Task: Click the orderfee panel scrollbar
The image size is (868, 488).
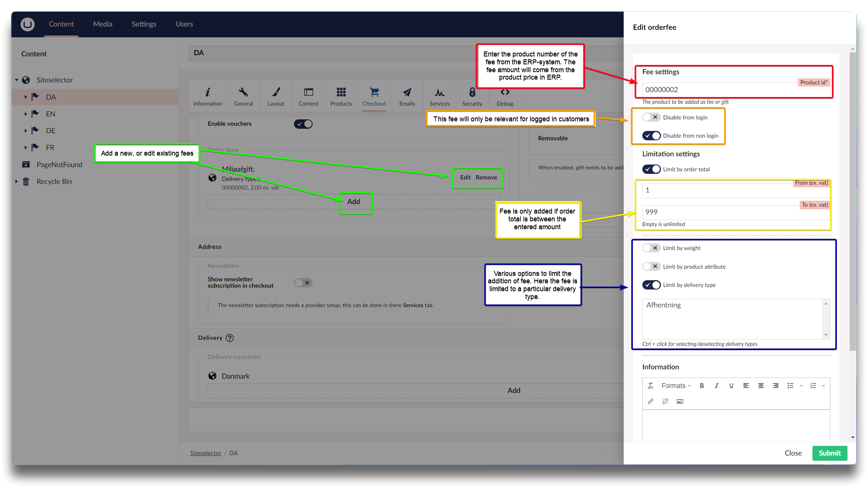Action: point(853,201)
